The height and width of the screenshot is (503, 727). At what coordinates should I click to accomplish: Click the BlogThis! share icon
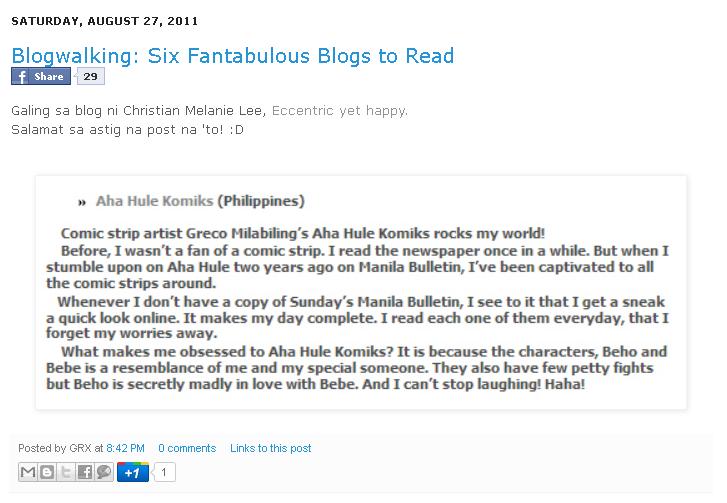tap(47, 472)
